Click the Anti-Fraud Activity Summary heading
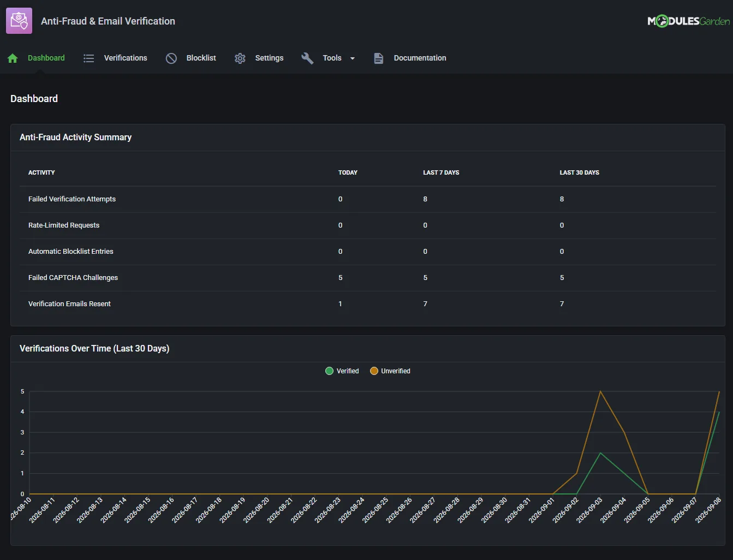Screen dimensions: 733x560 pos(75,138)
